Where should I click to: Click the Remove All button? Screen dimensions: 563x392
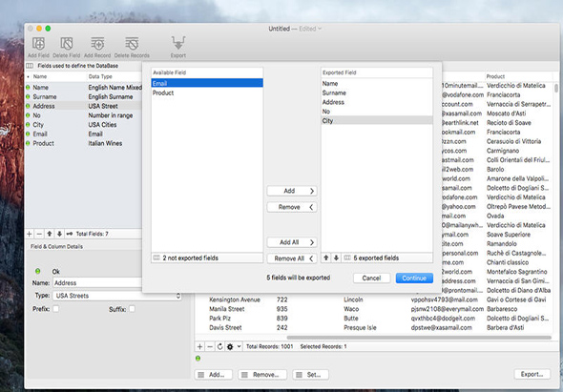(292, 258)
